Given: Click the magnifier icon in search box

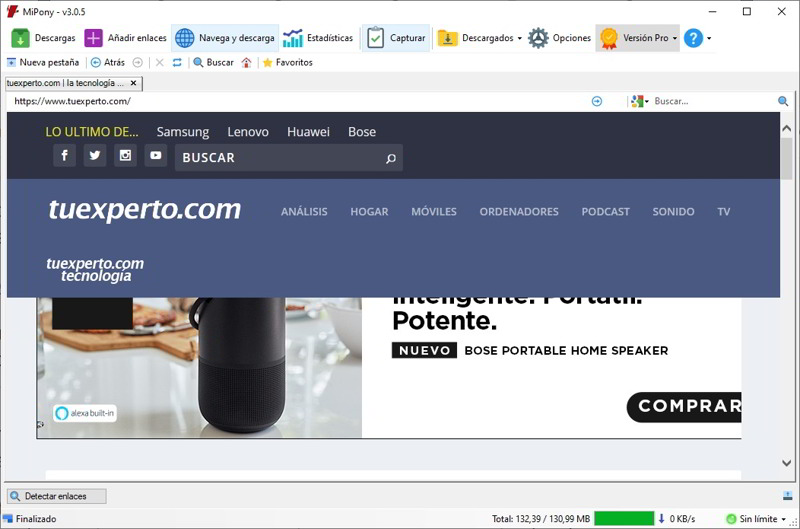Looking at the screenshot, I should tap(783, 101).
